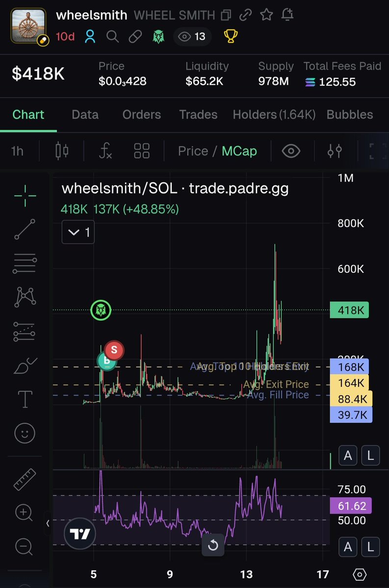Viewport: 389px width, 588px height.
Task: Click the blue 39.7K price label
Action: [x=351, y=416]
